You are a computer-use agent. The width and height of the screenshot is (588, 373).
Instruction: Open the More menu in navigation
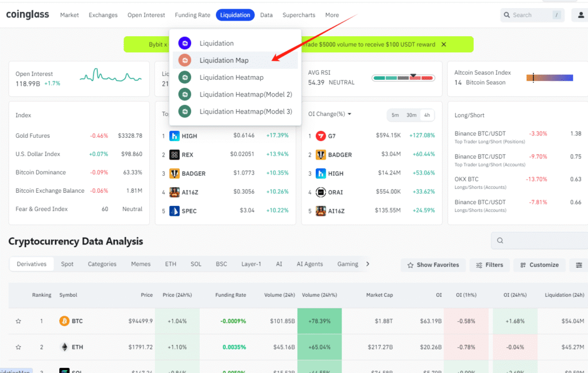pyautogui.click(x=332, y=15)
